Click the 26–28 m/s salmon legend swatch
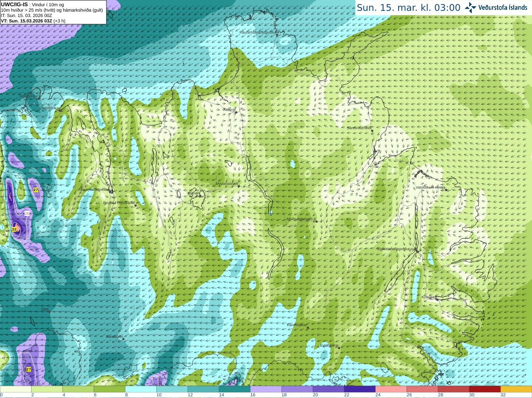Screen dimensions: 532x398 point(422,389)
